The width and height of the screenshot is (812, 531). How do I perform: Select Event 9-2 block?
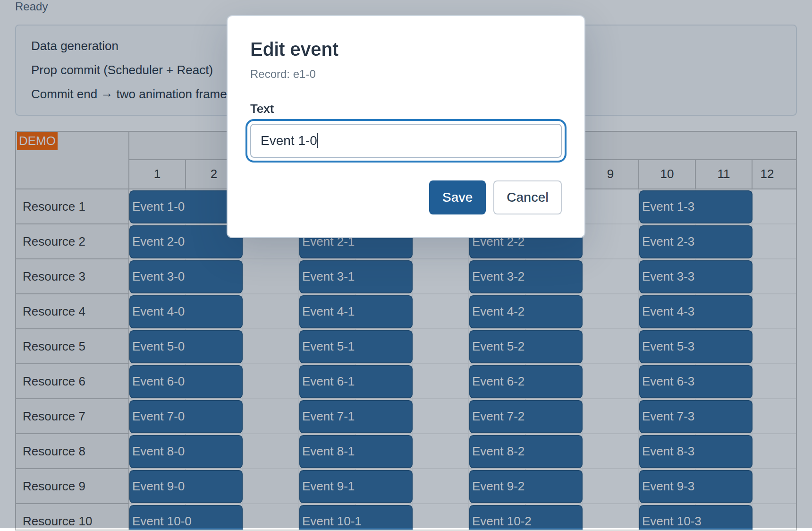point(525,487)
